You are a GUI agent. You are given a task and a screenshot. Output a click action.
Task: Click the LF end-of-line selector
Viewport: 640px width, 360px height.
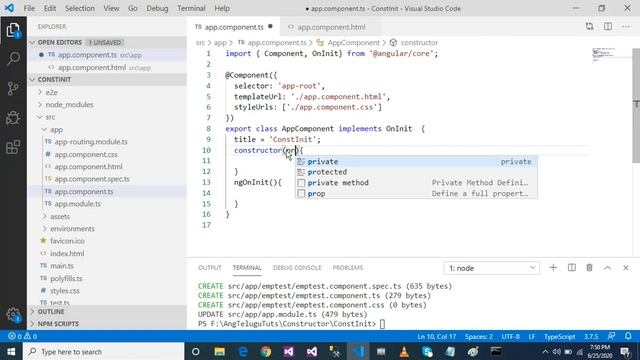532,337
